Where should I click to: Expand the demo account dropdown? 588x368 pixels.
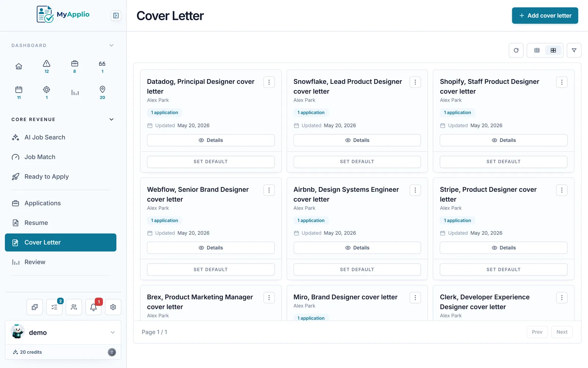[x=112, y=332]
